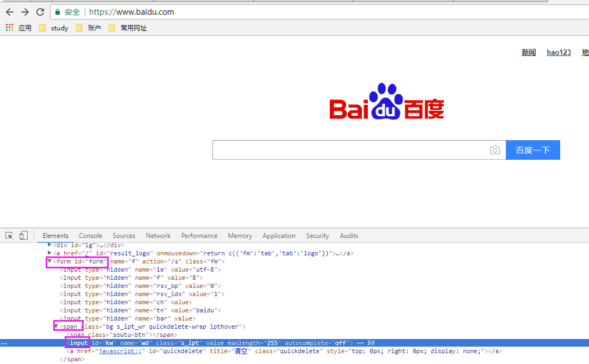Viewport: 589px width, 364px height.
Task: Select the hidden input name="rsv_idx" line
Action: pos(142,294)
